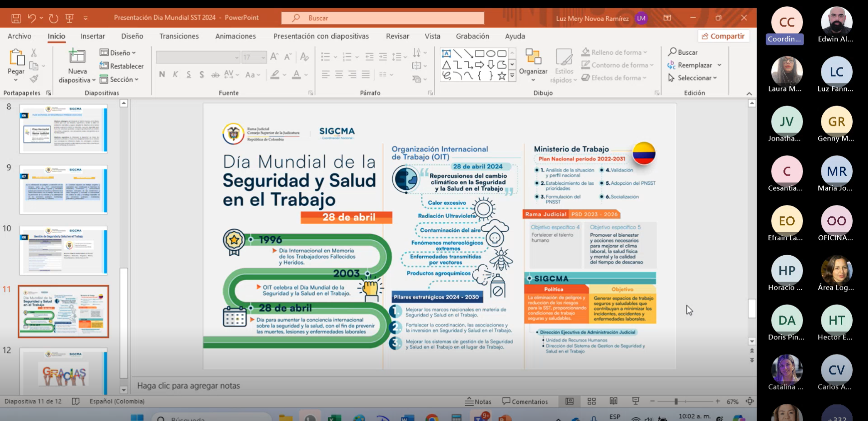Select slide 8 thumbnail
This screenshot has width=868, height=421.
pyautogui.click(x=63, y=129)
